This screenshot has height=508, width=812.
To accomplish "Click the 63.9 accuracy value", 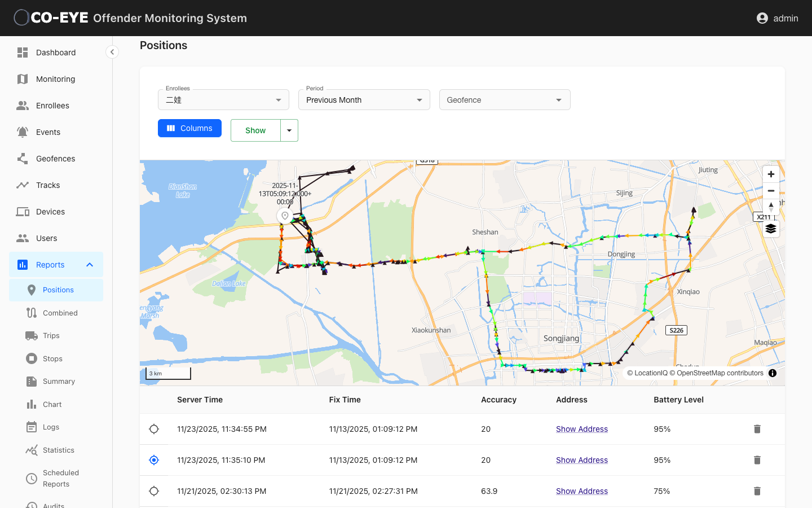I will pyautogui.click(x=489, y=491).
